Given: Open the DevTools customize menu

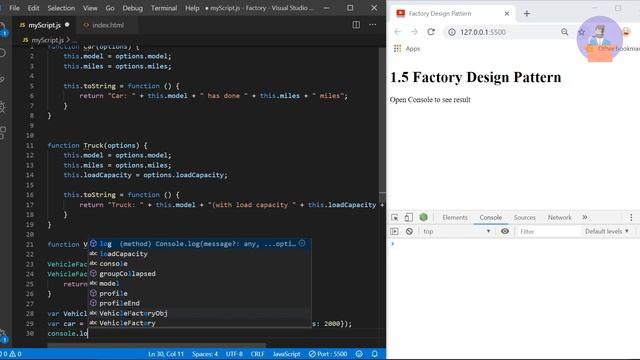Looking at the screenshot, I should [x=631, y=217].
